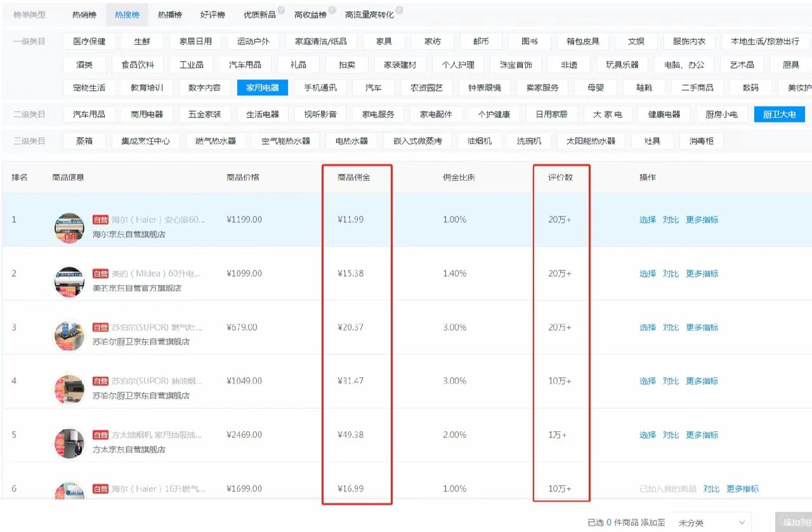812x532 pixels.
Task: Open the 海尔(Haier)安心浴60 product title
Action: pos(159,220)
